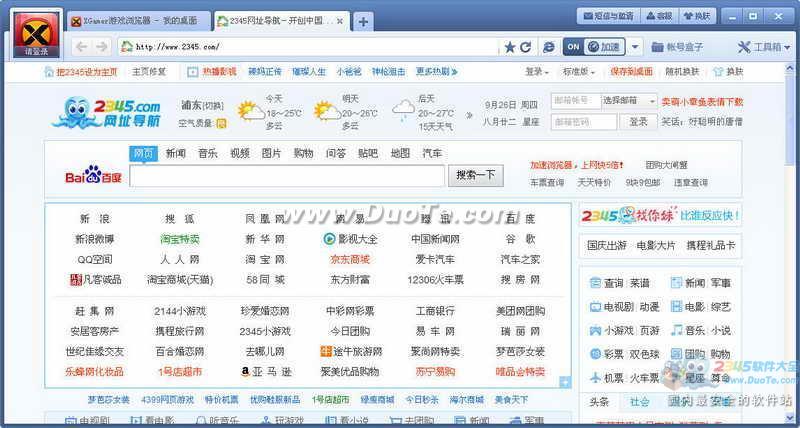The image size is (800, 428).
Task: Open the 工具箱 toolbox dropdown
Action: click(764, 47)
